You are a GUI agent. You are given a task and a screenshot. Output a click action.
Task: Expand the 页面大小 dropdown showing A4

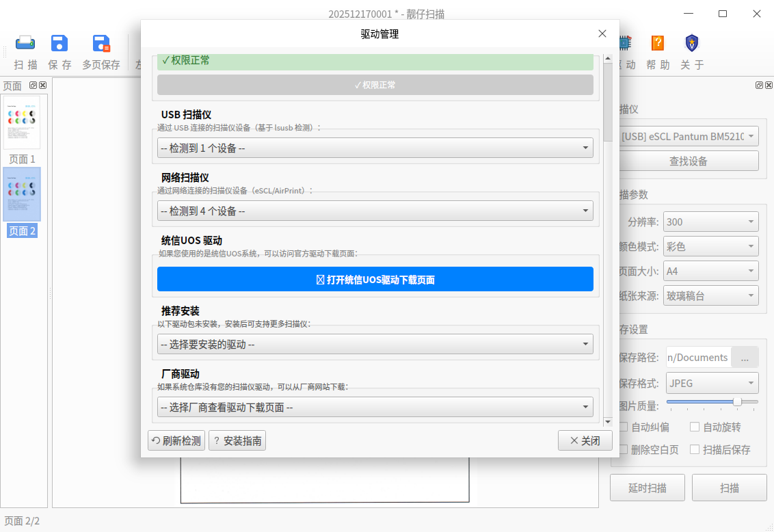[x=711, y=271]
